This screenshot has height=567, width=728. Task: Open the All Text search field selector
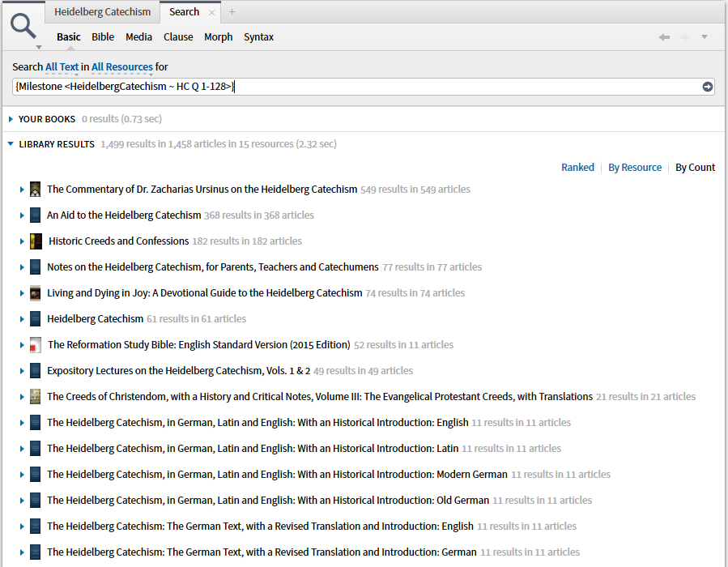coord(62,67)
